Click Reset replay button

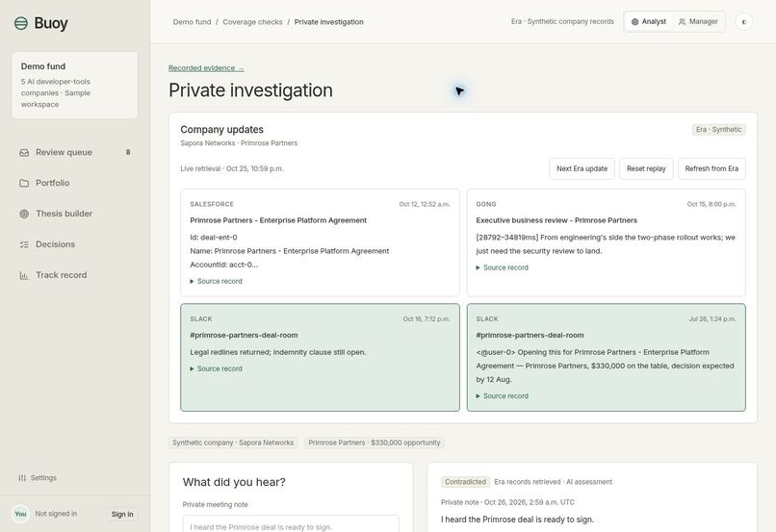pos(646,168)
